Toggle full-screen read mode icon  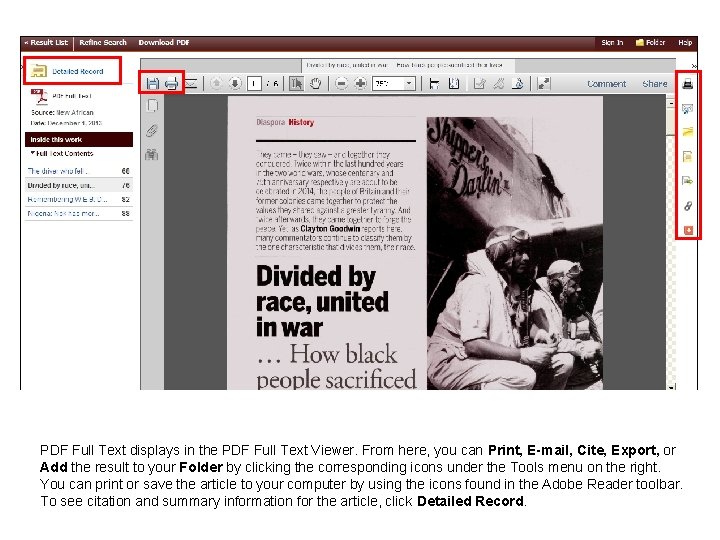pos(544,84)
